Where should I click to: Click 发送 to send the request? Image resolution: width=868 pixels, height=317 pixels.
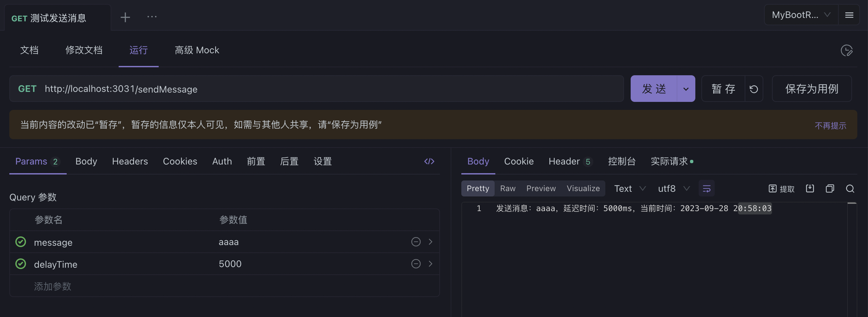[x=654, y=89]
